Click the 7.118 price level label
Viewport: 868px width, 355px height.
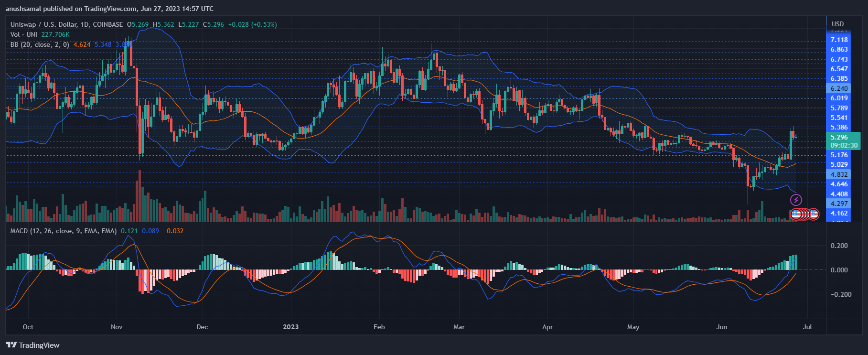tap(839, 40)
